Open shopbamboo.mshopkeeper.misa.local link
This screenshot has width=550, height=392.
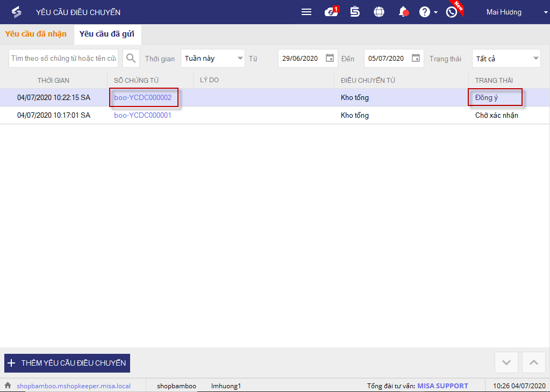click(x=74, y=386)
